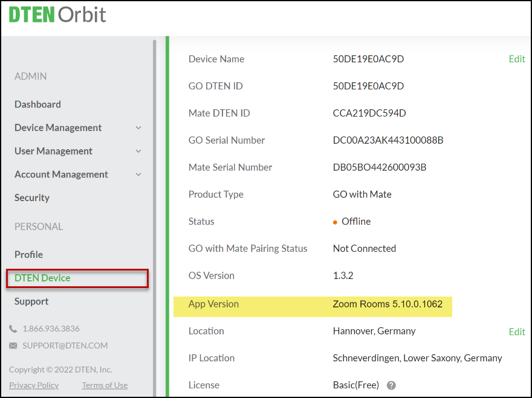Click the Status field label
The width and height of the screenshot is (532, 398).
[201, 222]
